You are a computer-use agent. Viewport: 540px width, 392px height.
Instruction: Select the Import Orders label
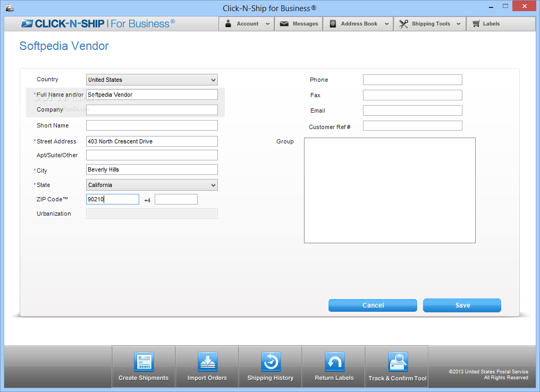tap(207, 378)
